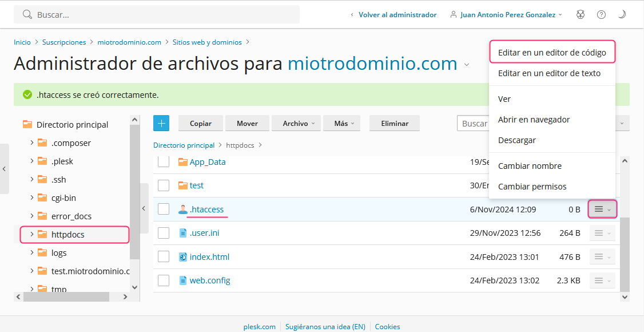This screenshot has height=332, width=644.
Task: Click the test folder icon in file list
Action: [x=183, y=185]
